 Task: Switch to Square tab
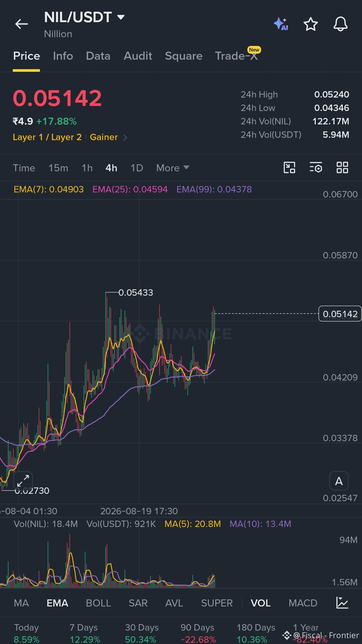pos(184,56)
